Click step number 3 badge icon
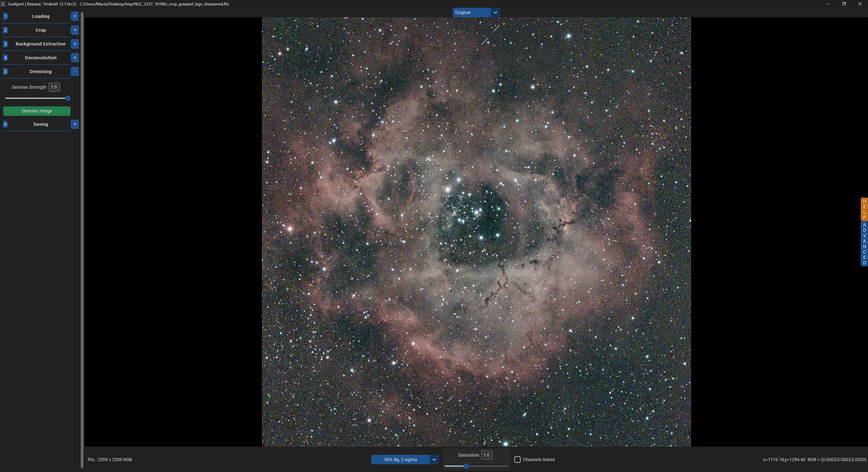 [x=5, y=44]
